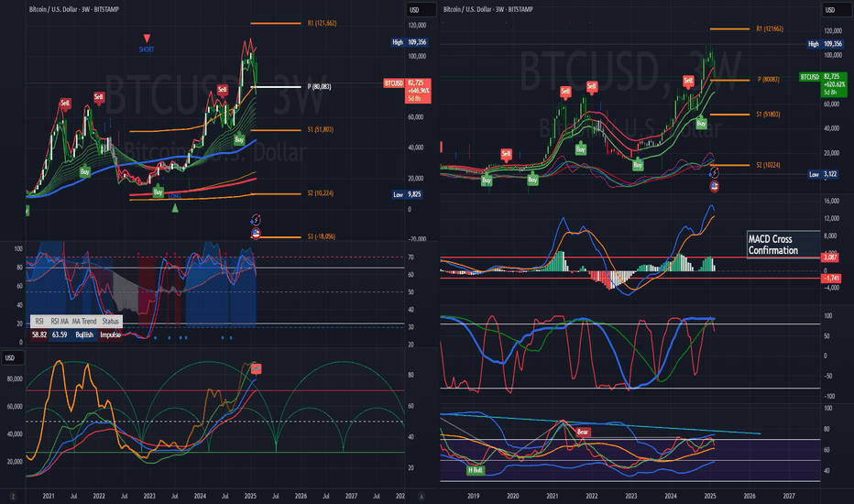Click the red -1,741 MACD level label
Viewport: 854px width, 504px height.
point(831,278)
